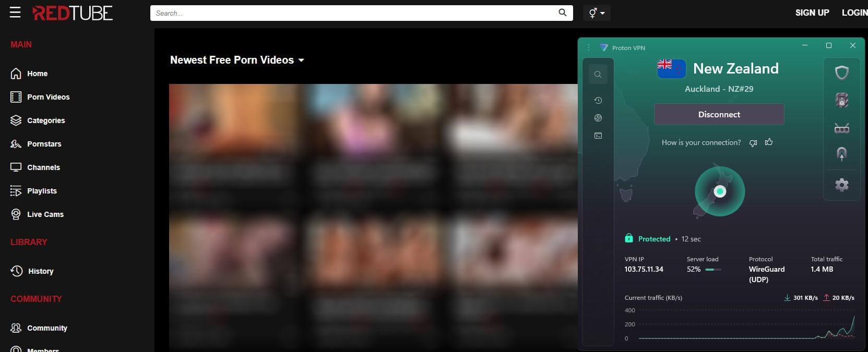Click the download speed 301 KB/s indicator

801,298
